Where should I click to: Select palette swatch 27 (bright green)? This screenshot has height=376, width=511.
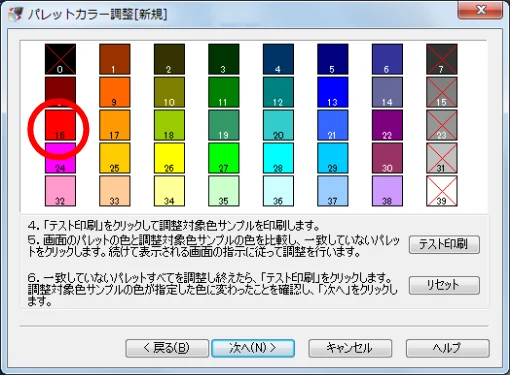tap(224, 158)
